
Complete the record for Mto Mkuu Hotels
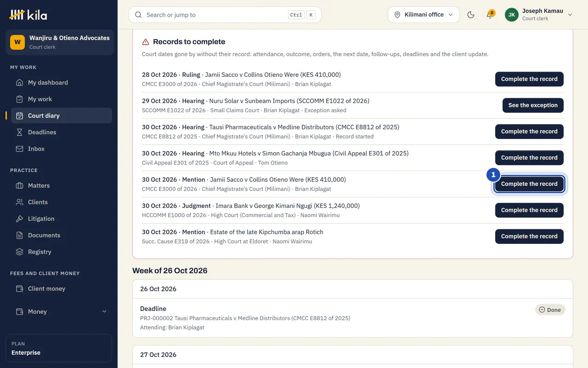tap(529, 157)
